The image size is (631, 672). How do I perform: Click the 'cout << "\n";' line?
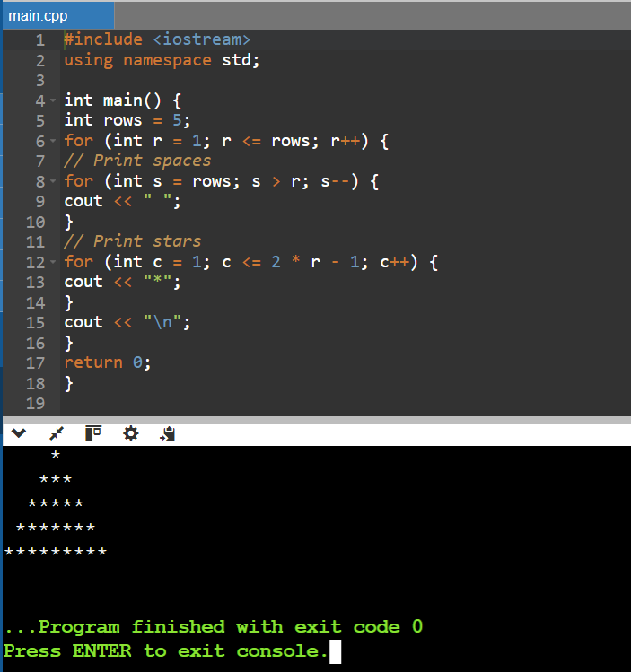(x=127, y=322)
